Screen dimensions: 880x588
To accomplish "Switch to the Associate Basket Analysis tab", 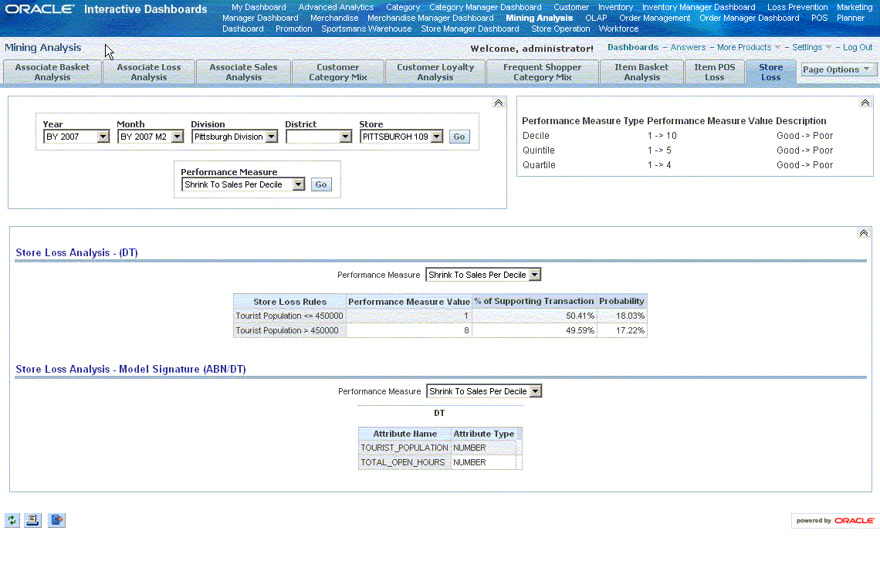I will click(52, 72).
